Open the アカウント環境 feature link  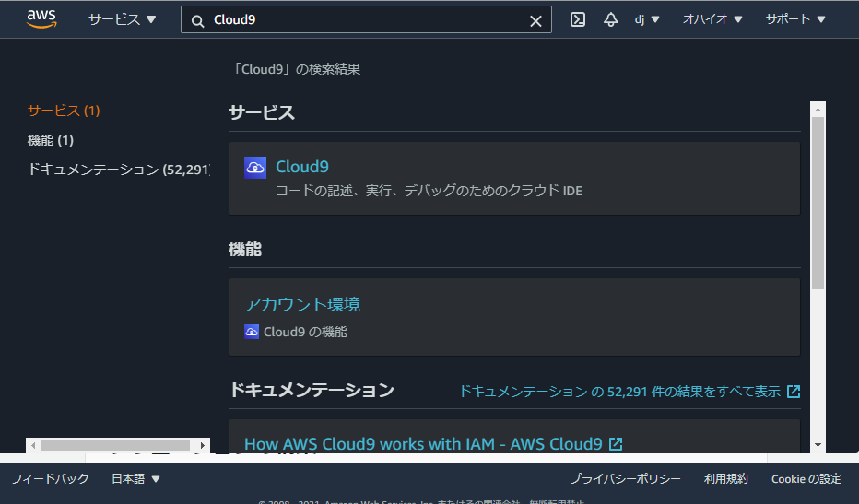302,305
